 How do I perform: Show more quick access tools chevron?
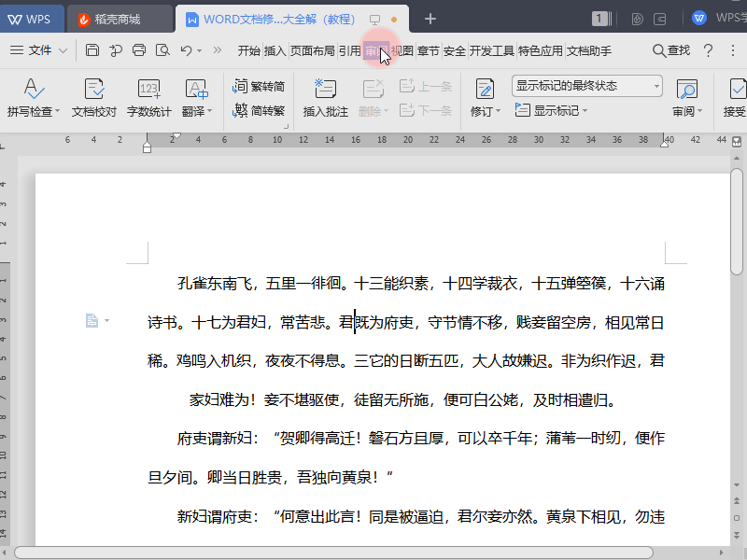218,50
